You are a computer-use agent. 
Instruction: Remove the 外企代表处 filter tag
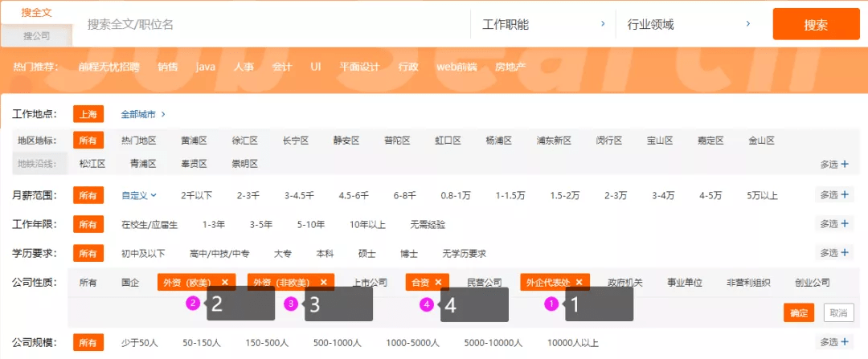579,283
